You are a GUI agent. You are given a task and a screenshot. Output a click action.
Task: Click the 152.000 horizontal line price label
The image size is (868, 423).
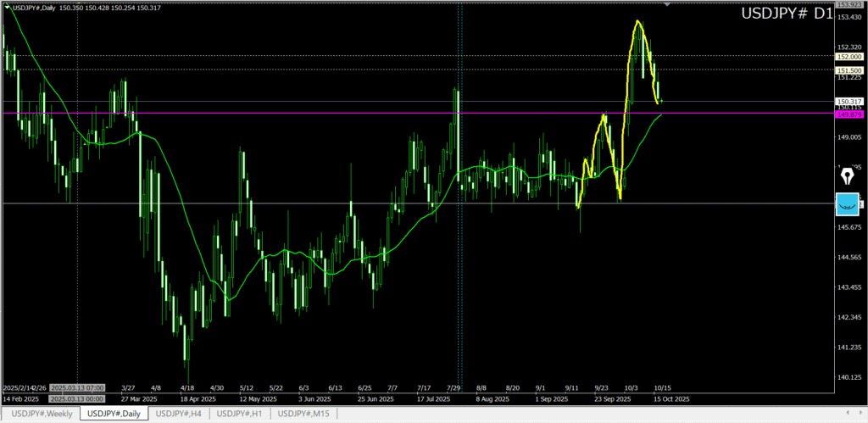click(849, 56)
